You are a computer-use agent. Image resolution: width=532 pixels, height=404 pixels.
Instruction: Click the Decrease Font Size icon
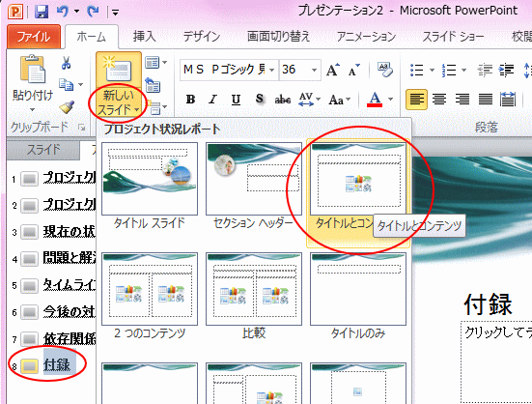pyautogui.click(x=353, y=70)
